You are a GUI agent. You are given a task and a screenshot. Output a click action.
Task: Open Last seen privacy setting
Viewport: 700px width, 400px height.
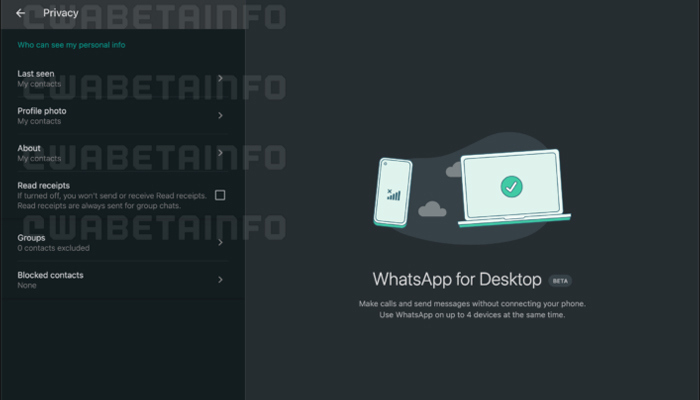click(122, 79)
